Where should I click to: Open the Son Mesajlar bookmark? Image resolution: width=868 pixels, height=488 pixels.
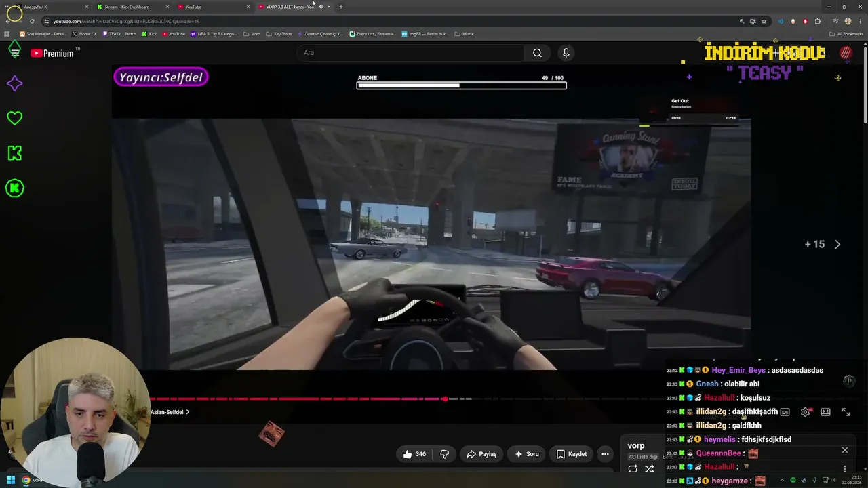(x=43, y=34)
